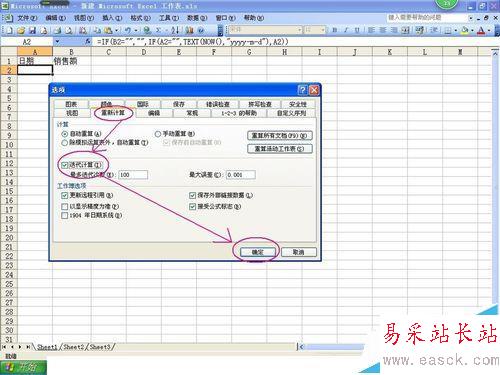Click the 最大误差 input field
The image size is (500, 375).
(x=241, y=175)
